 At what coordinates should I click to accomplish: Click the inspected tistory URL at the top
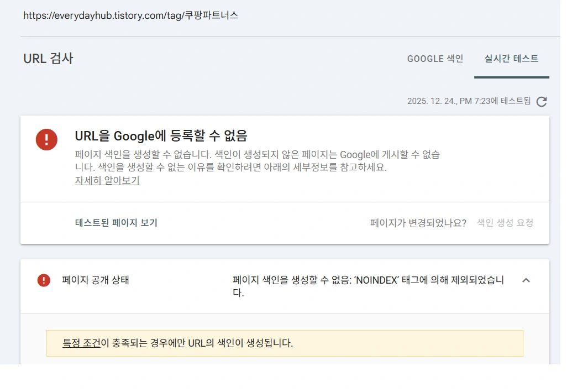pyautogui.click(x=130, y=15)
